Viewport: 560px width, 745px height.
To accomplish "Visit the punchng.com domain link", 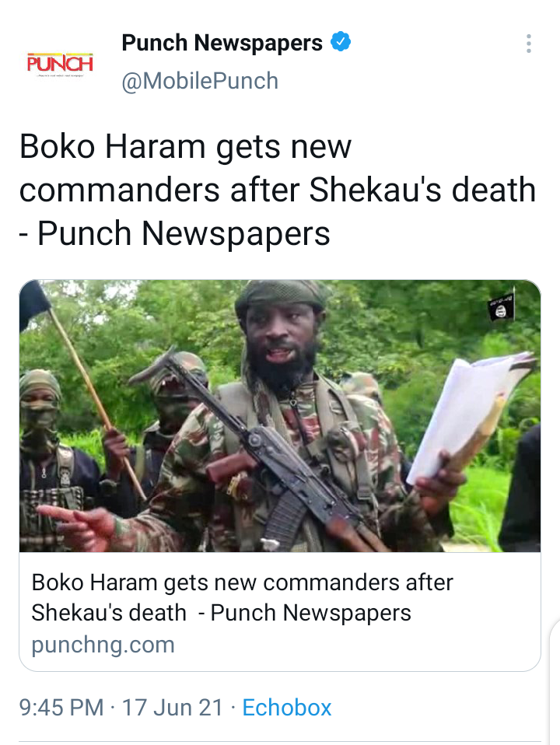I will [103, 645].
